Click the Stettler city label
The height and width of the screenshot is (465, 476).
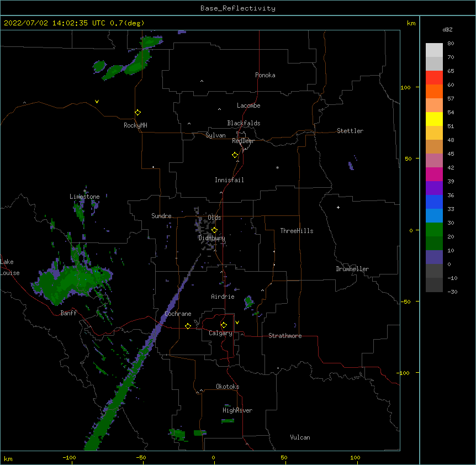[x=350, y=131]
